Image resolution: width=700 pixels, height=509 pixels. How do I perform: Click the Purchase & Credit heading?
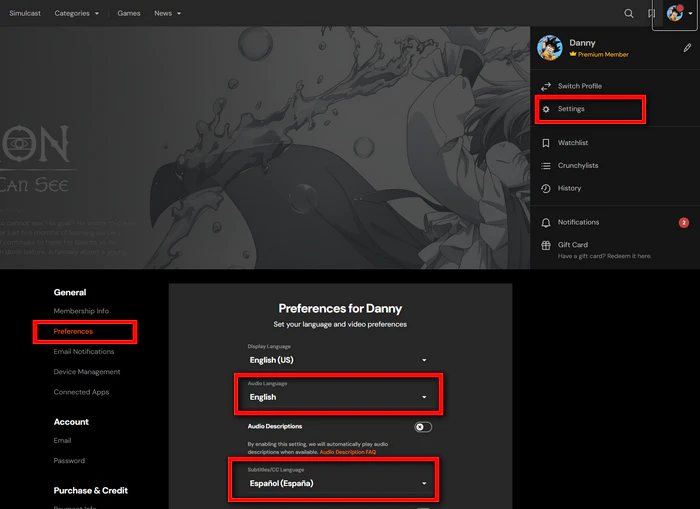(91, 491)
